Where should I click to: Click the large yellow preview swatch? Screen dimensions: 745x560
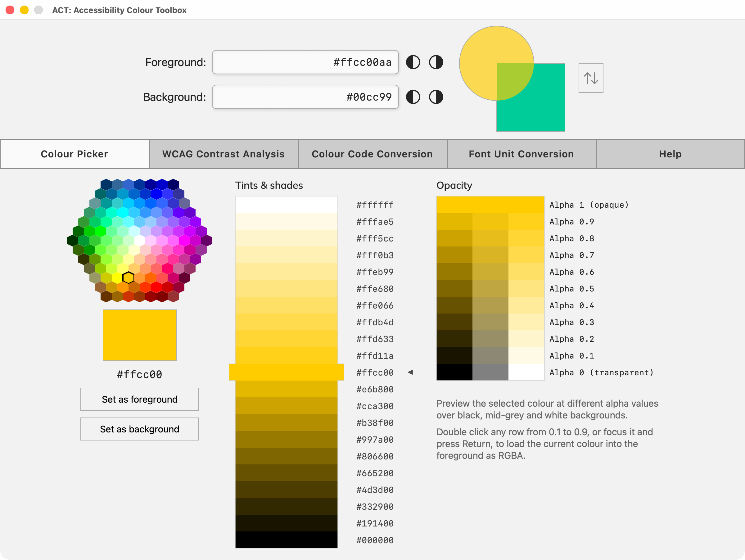139,335
